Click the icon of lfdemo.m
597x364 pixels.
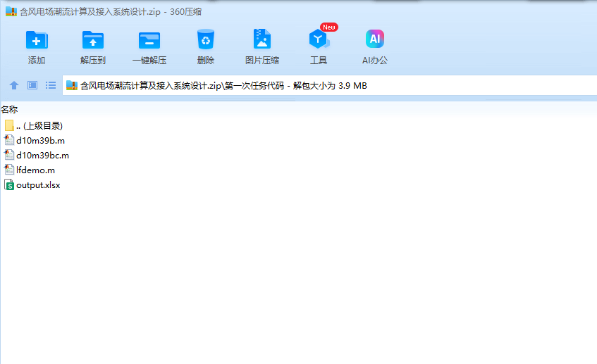[9, 170]
